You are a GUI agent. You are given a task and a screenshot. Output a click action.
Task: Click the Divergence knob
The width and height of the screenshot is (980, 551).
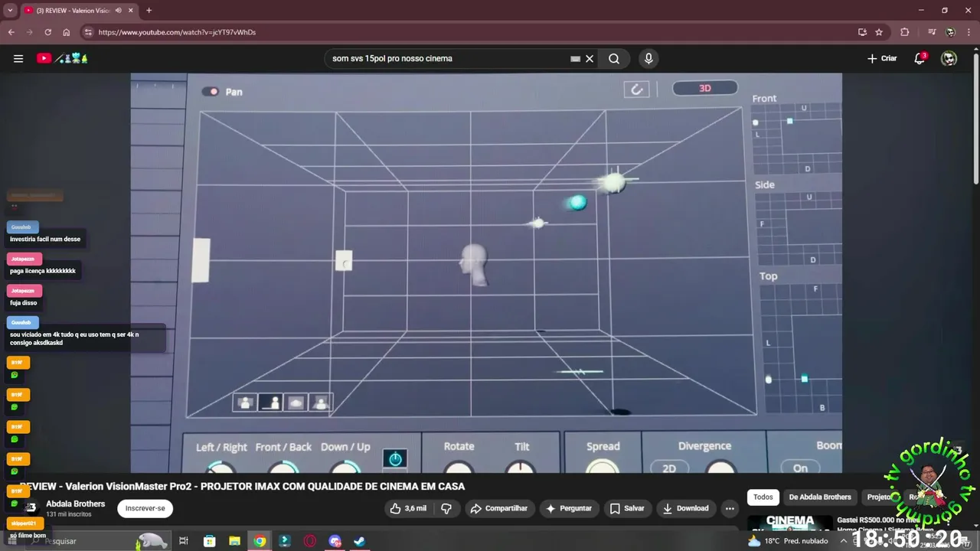coord(720,468)
